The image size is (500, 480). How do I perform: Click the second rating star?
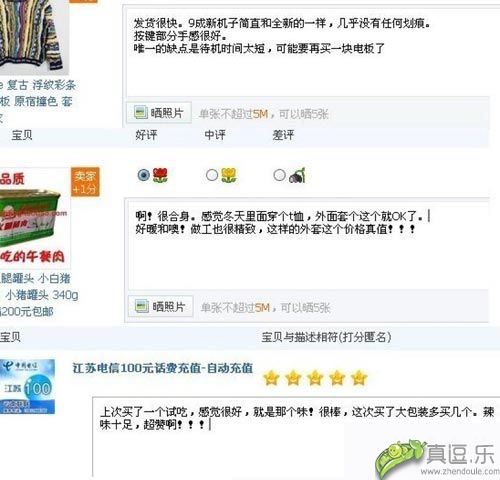point(293,378)
